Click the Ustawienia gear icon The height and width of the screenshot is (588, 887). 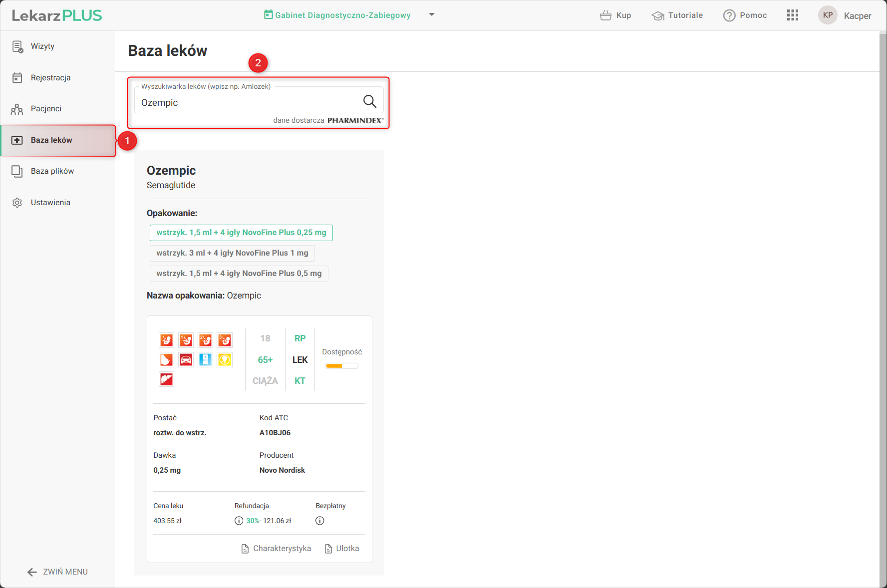17,203
